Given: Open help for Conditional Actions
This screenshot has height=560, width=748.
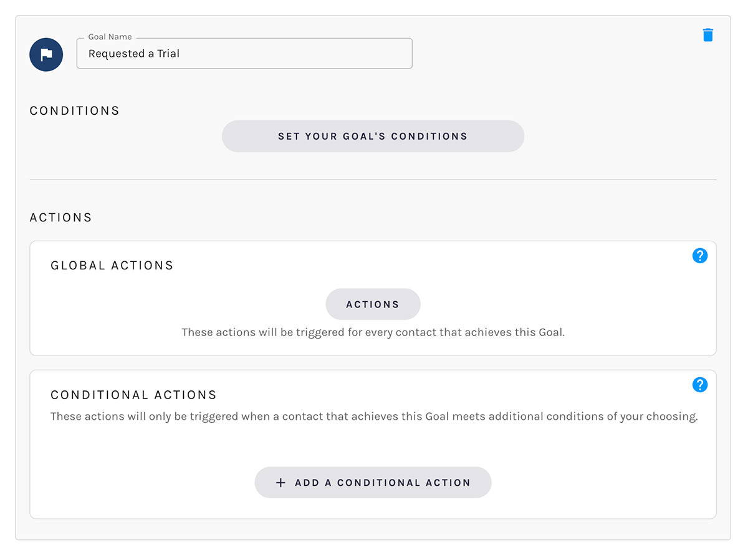Looking at the screenshot, I should 700,385.
